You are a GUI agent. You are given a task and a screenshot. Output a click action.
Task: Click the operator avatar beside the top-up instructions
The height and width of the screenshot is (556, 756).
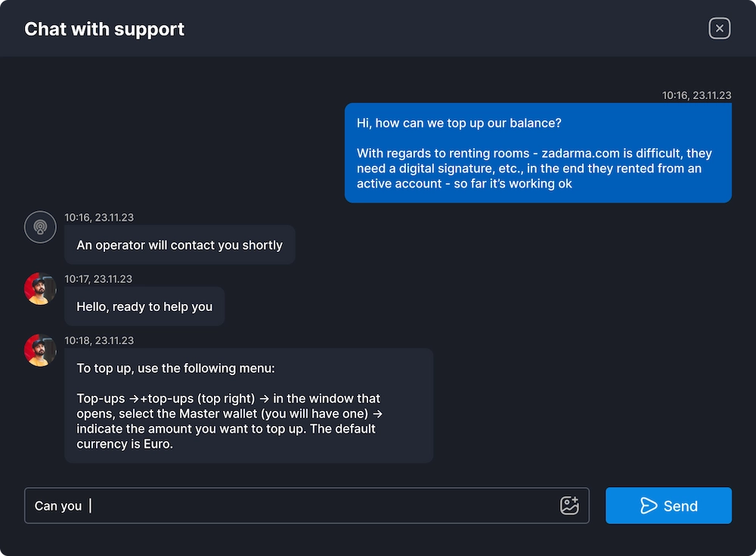pos(40,350)
